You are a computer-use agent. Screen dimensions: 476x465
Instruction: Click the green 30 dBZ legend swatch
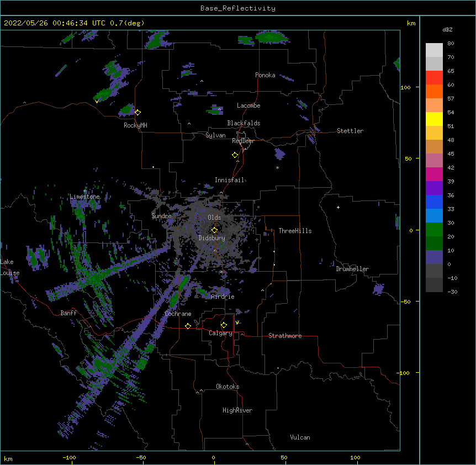coord(434,230)
